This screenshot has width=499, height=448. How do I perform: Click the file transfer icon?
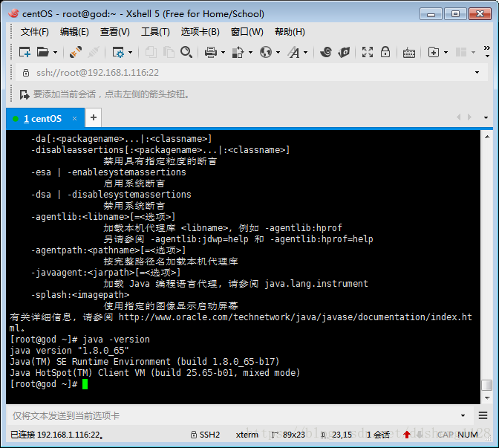point(238,52)
